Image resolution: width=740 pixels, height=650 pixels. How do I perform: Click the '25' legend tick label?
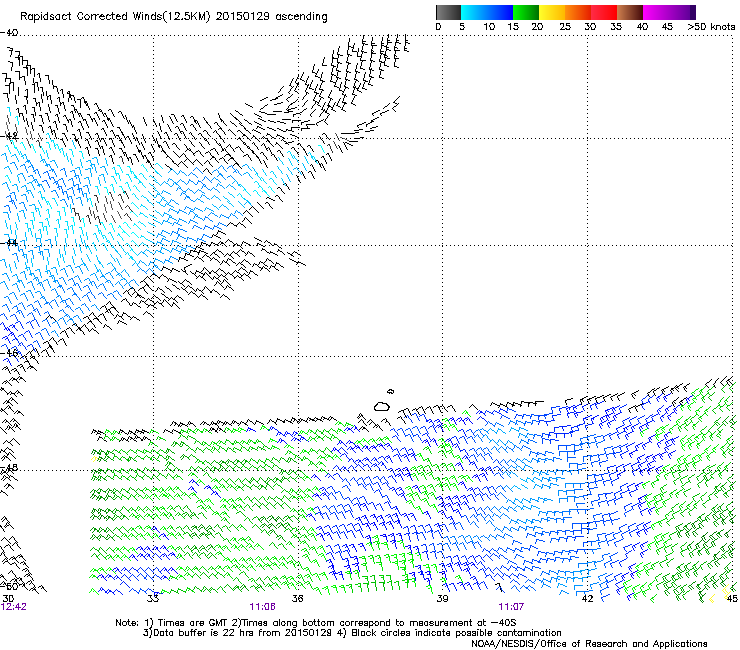(x=565, y=27)
